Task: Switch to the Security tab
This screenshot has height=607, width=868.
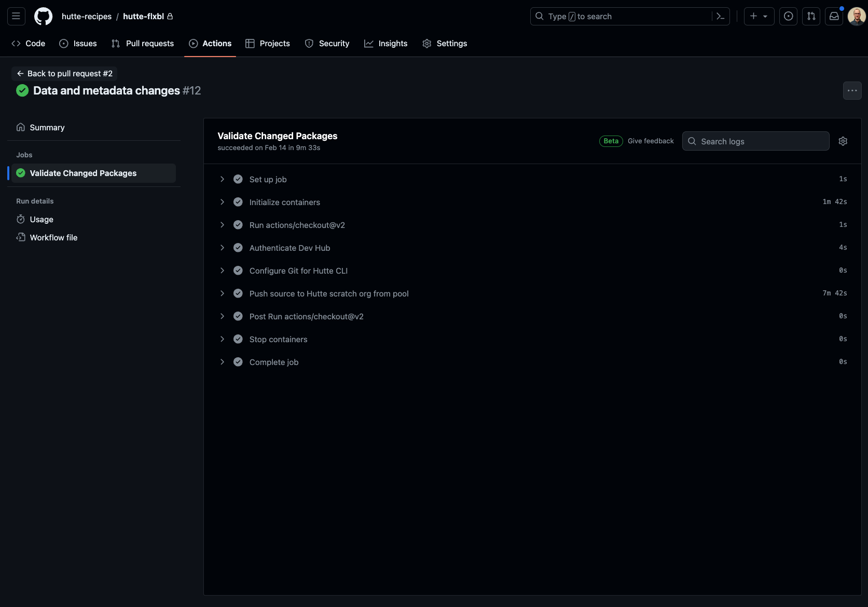Action: click(x=327, y=44)
